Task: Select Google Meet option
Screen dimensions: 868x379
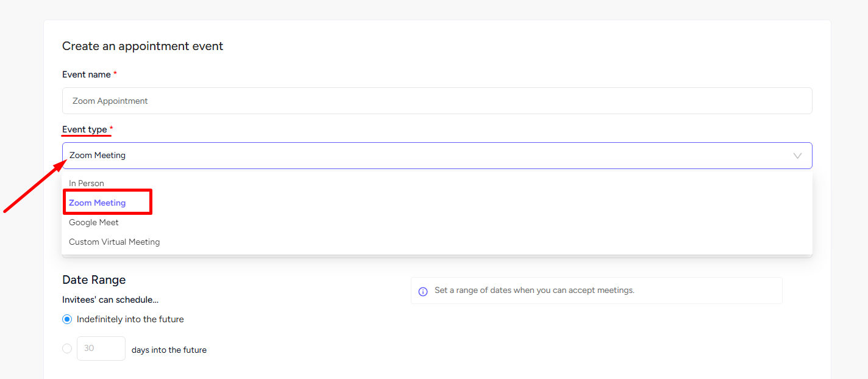Action: click(437, 222)
